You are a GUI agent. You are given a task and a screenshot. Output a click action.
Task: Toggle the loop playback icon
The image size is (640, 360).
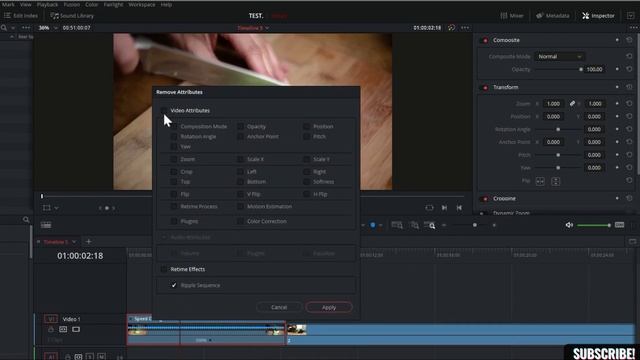pyautogui.click(x=429, y=208)
